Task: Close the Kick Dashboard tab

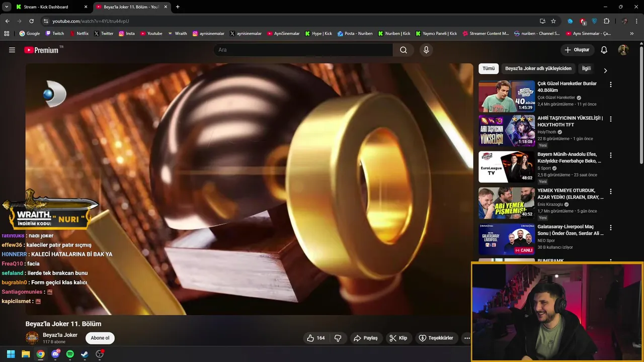Action: [86, 7]
